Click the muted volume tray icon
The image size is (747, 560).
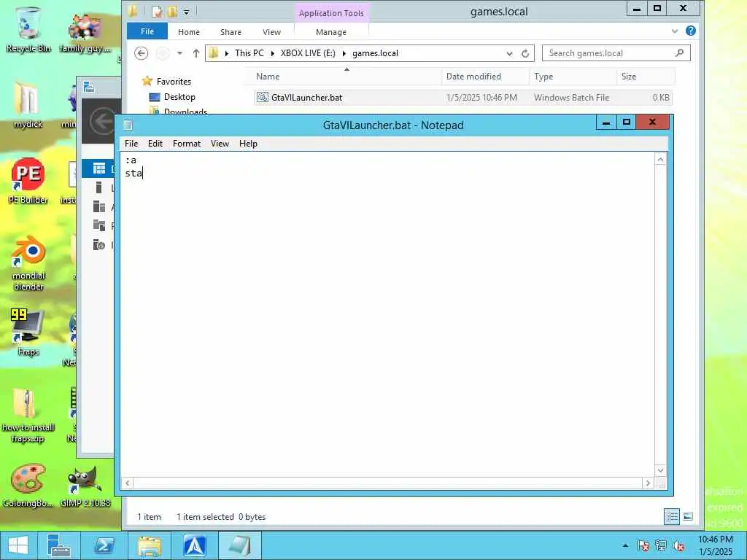(679, 545)
